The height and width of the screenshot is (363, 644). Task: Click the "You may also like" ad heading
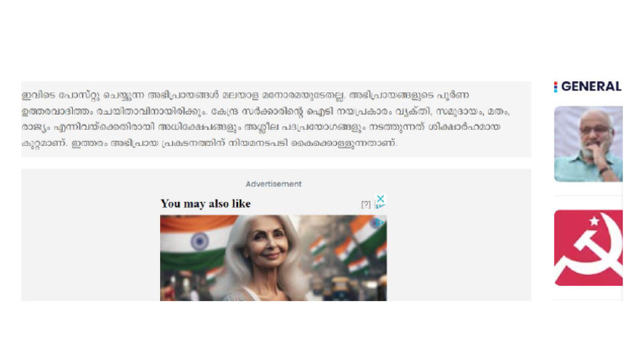pyautogui.click(x=205, y=204)
